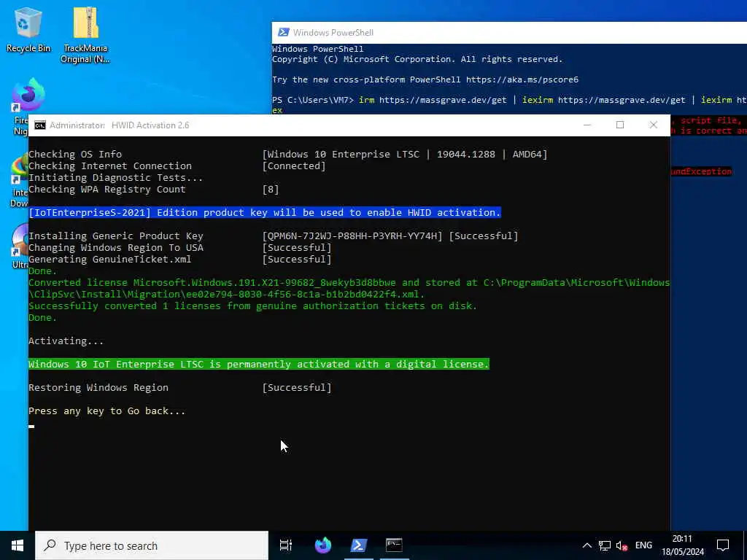Open the notification center icon
The height and width of the screenshot is (560, 747).
[x=723, y=545]
